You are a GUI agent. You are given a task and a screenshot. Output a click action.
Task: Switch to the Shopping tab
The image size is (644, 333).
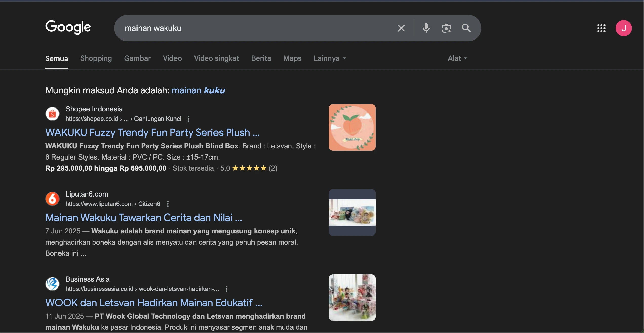[96, 58]
